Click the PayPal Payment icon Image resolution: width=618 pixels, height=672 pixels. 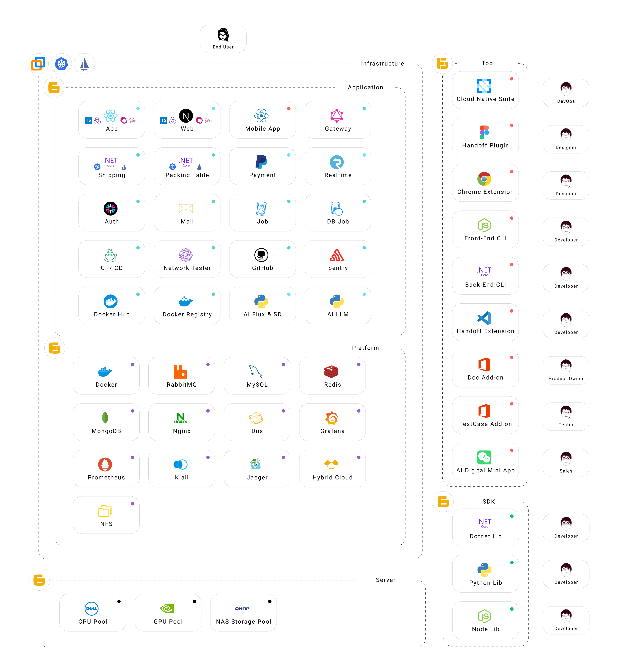(x=261, y=162)
